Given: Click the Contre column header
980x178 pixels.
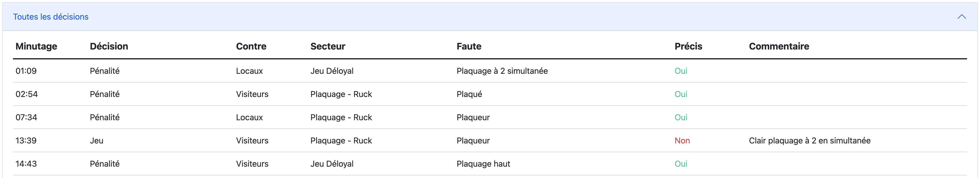Looking at the screenshot, I should pyautogui.click(x=251, y=46).
